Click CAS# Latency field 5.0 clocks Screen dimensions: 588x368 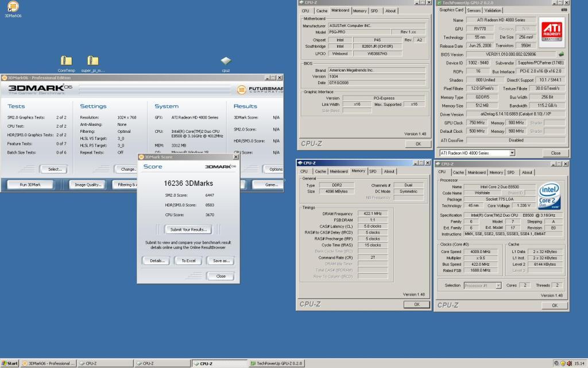(373, 226)
